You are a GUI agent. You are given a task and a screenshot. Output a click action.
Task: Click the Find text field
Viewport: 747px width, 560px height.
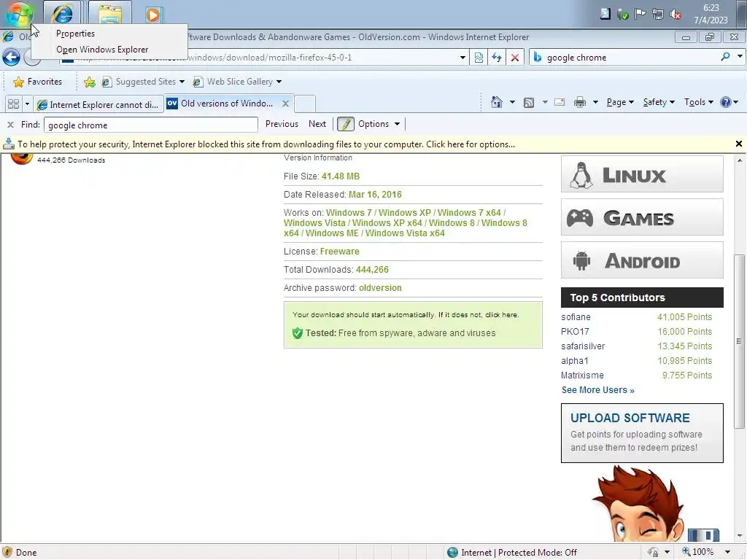point(150,125)
